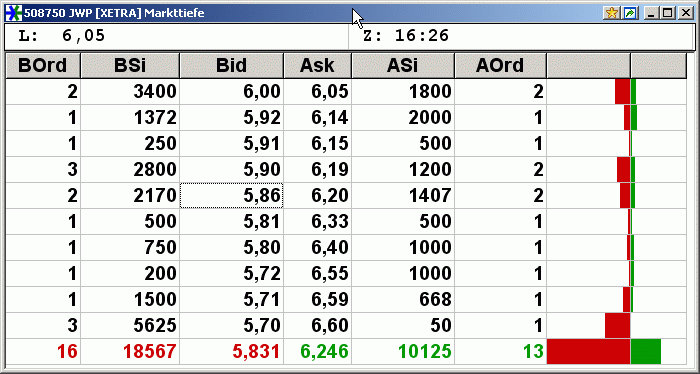700x374 pixels.
Task: Click the green arrow pin icon in title bar
Action: coord(630,13)
